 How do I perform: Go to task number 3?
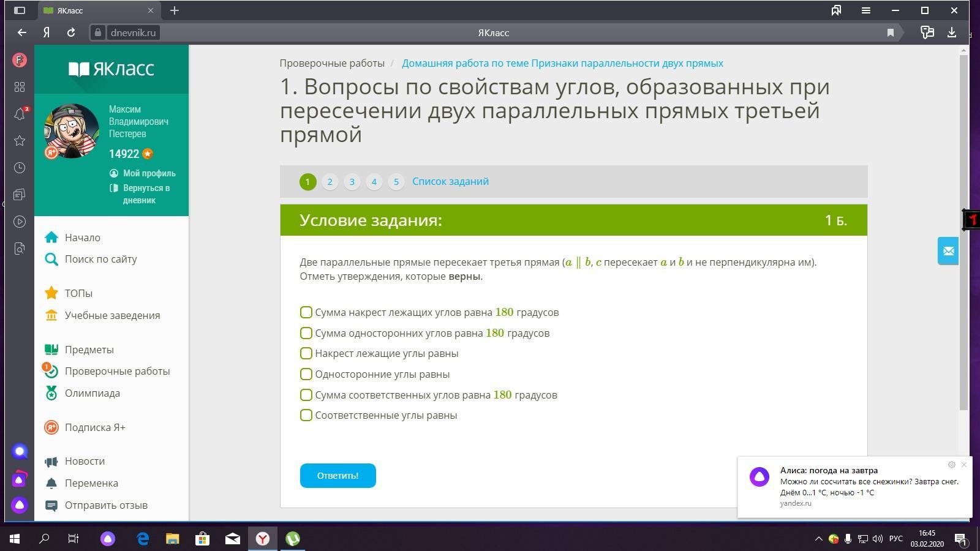352,182
